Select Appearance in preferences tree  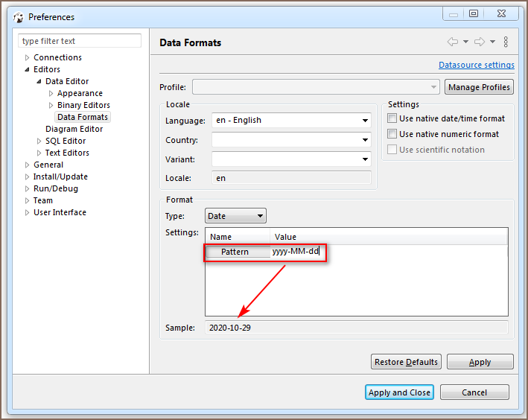tap(80, 93)
